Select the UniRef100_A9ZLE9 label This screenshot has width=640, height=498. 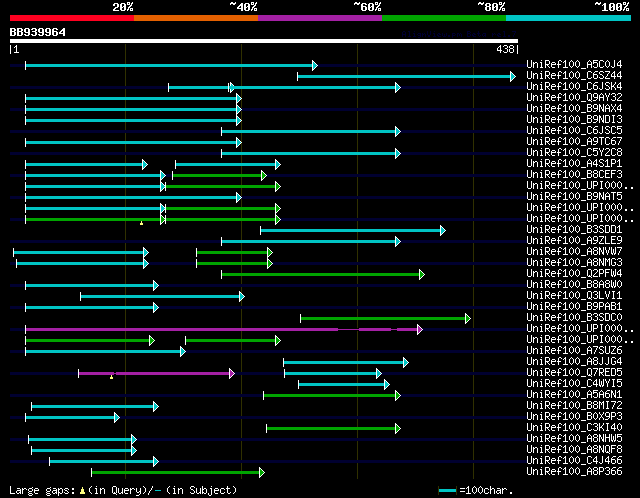pyautogui.click(x=574, y=241)
